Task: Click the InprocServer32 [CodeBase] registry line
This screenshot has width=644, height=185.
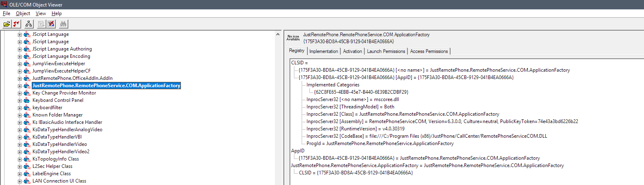Action: [x=427, y=136]
